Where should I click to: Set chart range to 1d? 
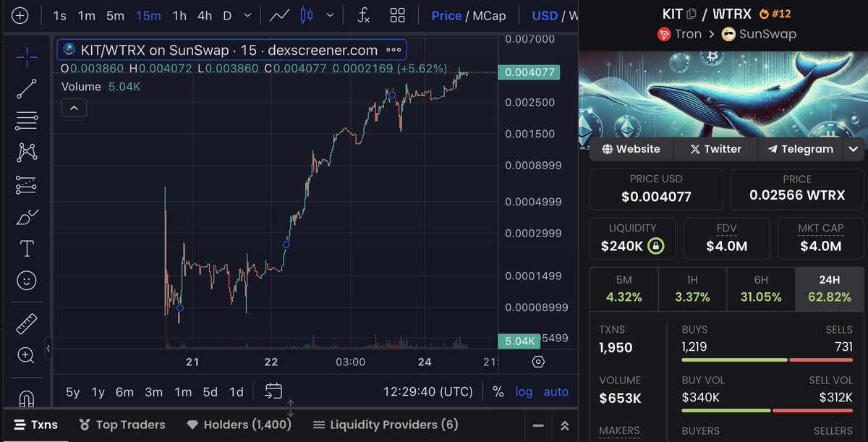point(236,391)
